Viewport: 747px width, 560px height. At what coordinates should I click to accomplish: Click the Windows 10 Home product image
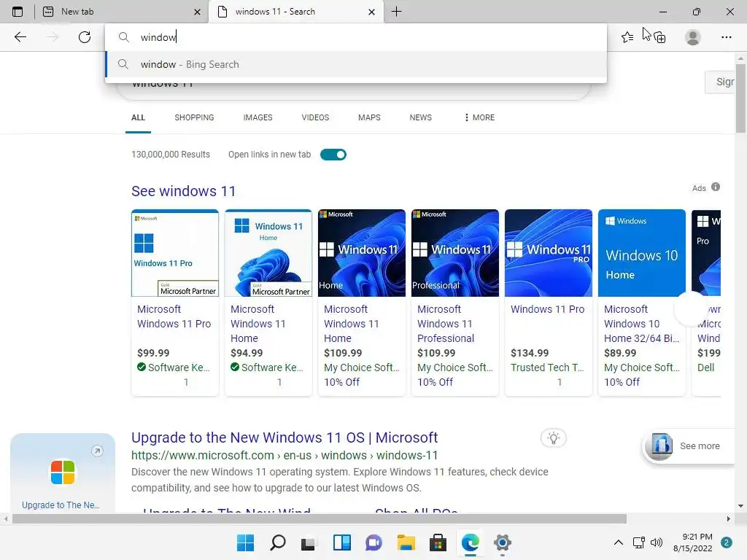pyautogui.click(x=642, y=253)
